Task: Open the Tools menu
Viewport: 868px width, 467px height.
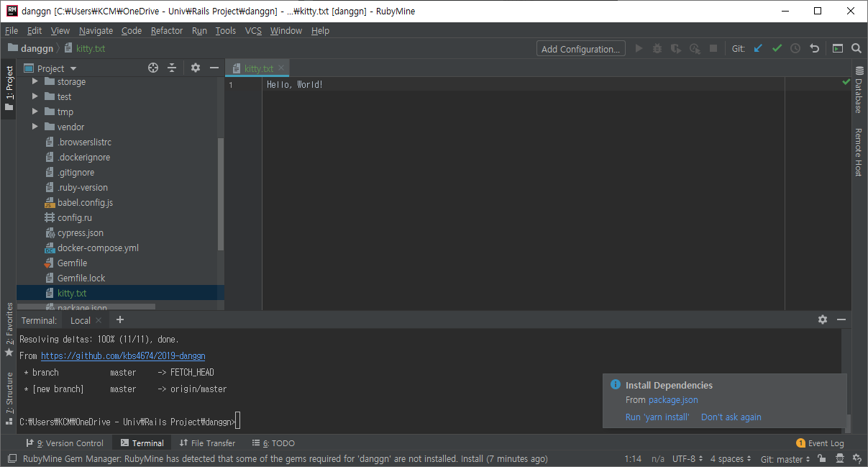Action: [226, 31]
